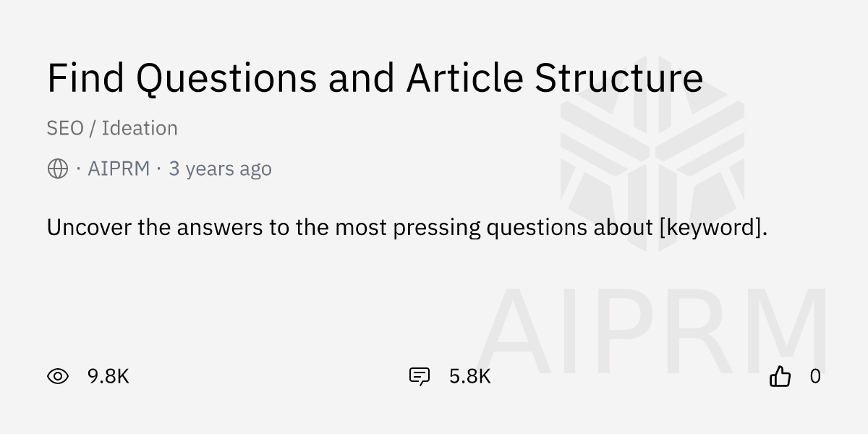Image resolution: width=868 pixels, height=434 pixels.
Task: Click the large AIPRM watermark text
Action: point(651,331)
